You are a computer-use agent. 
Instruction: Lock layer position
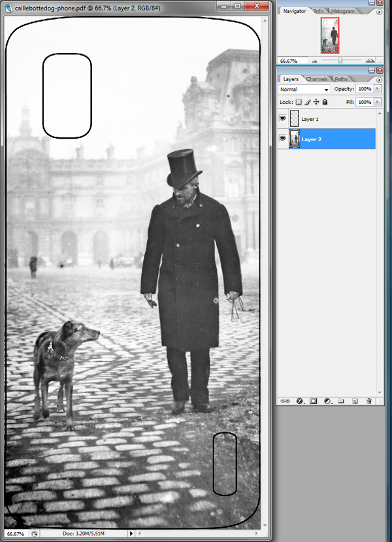pos(316,102)
